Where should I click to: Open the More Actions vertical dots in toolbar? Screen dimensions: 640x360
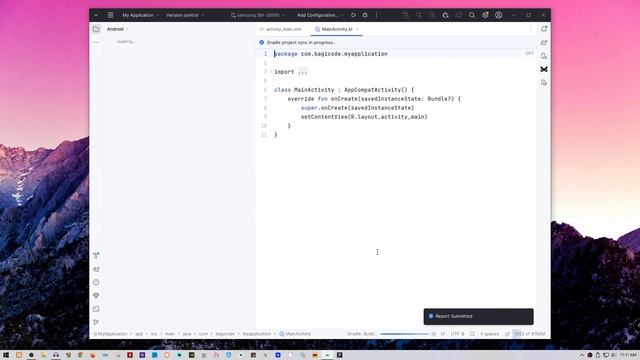click(376, 15)
